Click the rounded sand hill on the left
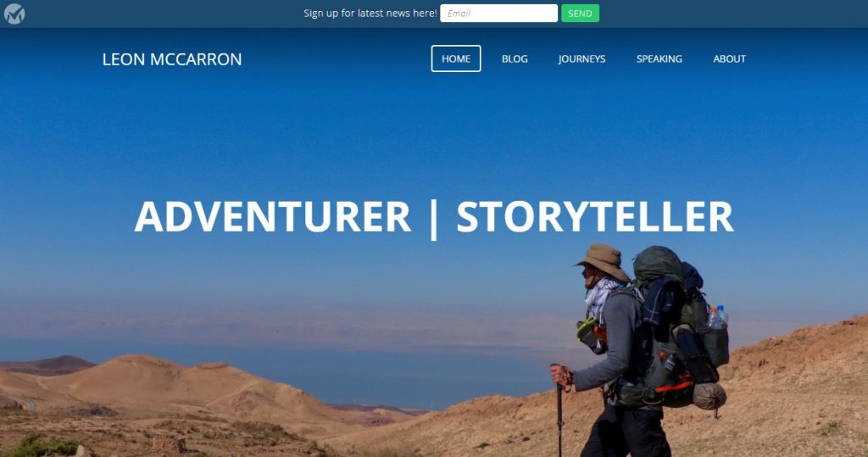 166,387
